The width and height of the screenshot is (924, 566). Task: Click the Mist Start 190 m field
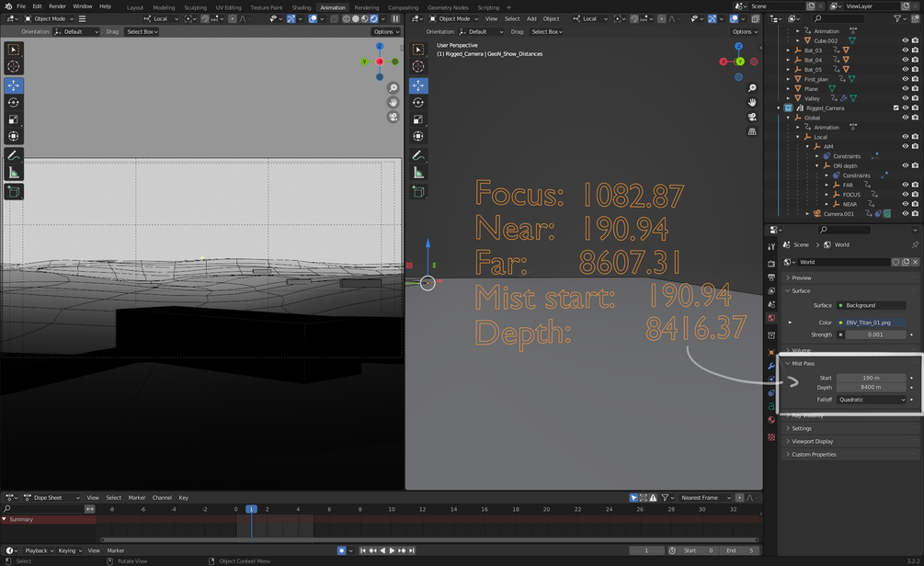point(871,379)
